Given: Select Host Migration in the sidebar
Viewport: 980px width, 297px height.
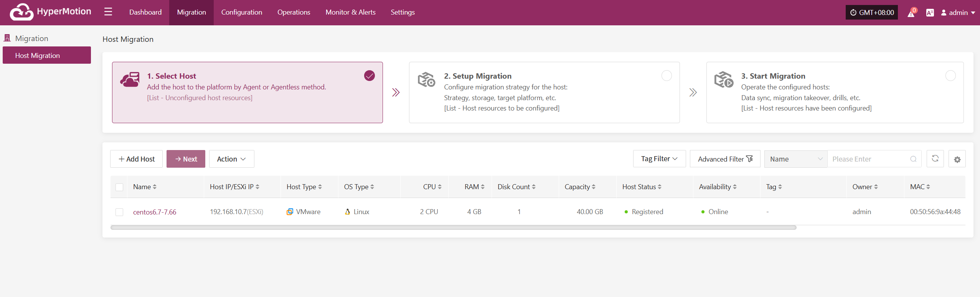Looking at the screenshot, I should [x=47, y=55].
